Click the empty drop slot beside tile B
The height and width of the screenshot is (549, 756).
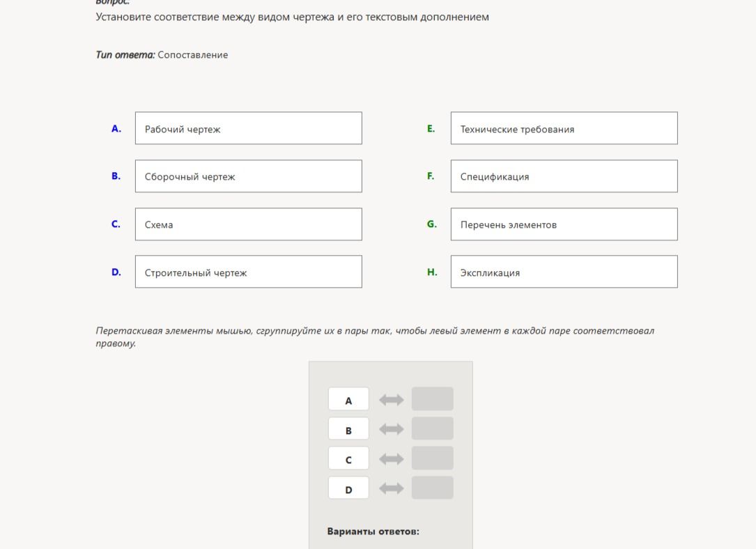[x=433, y=428]
